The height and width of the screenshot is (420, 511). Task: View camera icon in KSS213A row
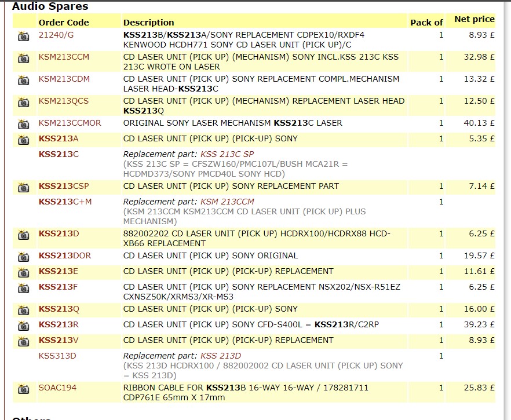[x=23, y=140]
